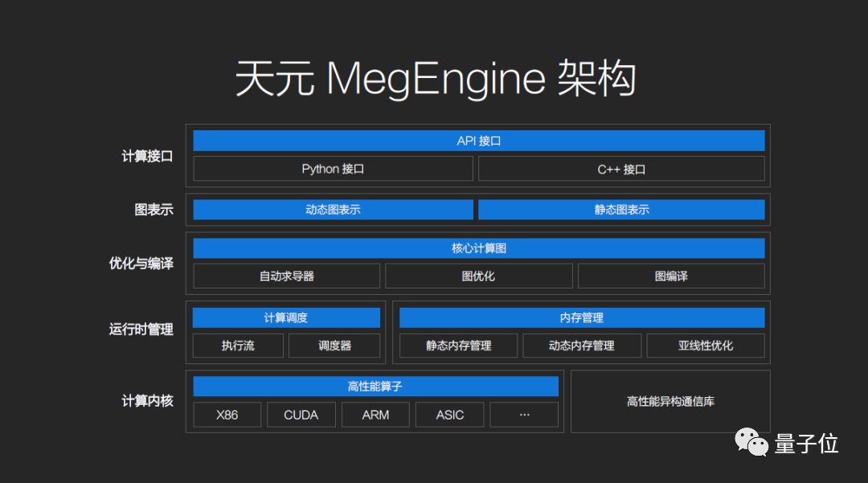The height and width of the screenshot is (483, 868).
Task: Select the Python 接口 box
Action: pyautogui.click(x=333, y=169)
